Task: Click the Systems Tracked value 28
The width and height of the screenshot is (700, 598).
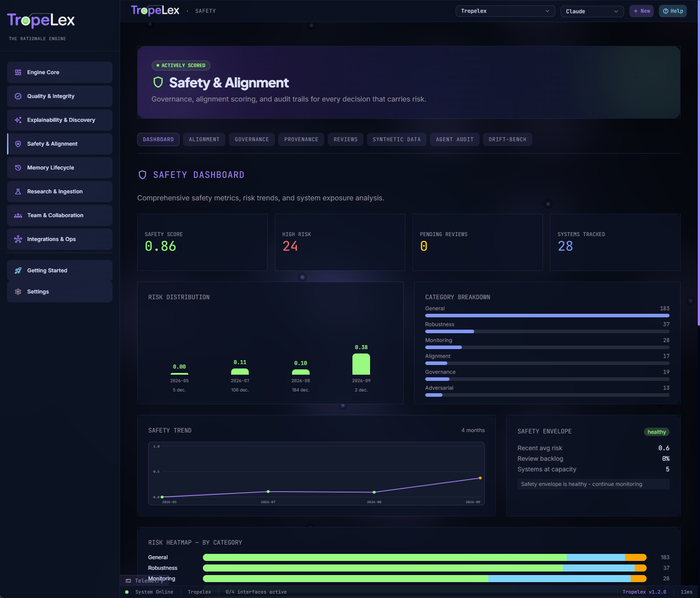Action: (565, 246)
